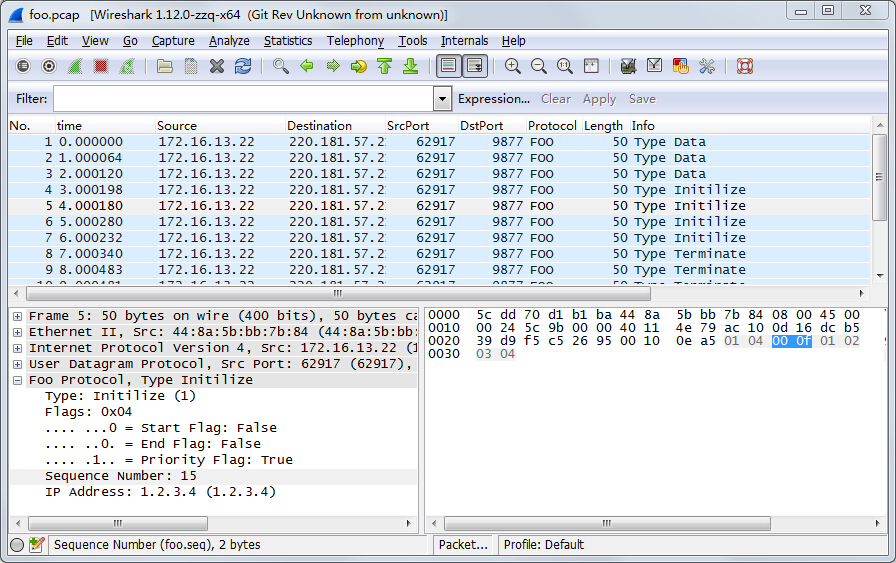
Task: Save the current filter
Action: click(642, 99)
